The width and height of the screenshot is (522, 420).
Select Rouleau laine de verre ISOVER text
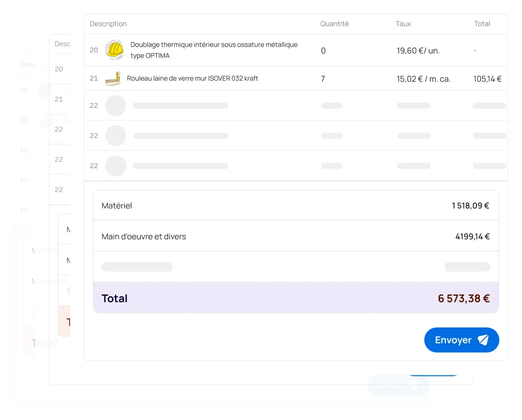click(x=192, y=78)
